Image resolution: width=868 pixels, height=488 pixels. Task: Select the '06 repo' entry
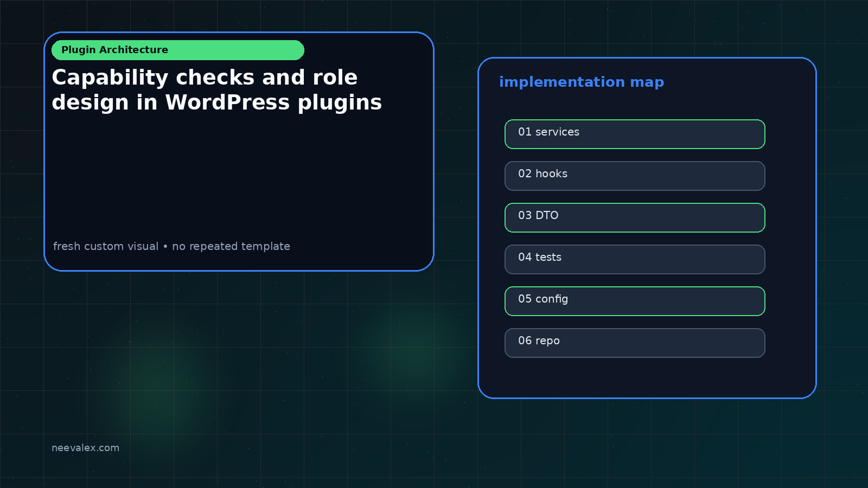point(635,343)
